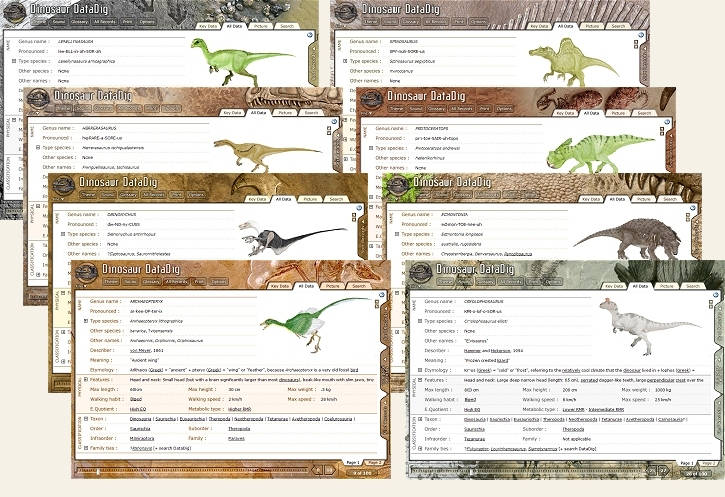Expand Etymology row in Cryolophosaurus window
The width and height of the screenshot is (725, 497).
click(x=420, y=370)
